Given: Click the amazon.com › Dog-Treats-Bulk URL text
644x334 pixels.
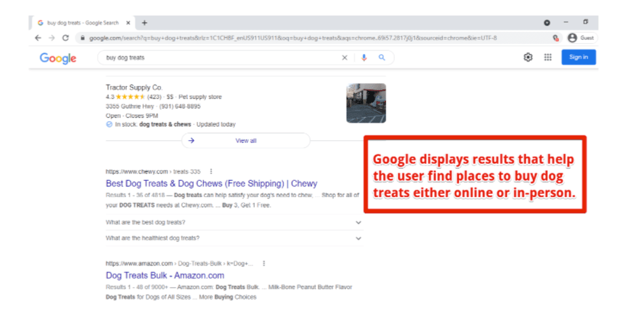Looking at the screenshot, I should click(x=179, y=264).
